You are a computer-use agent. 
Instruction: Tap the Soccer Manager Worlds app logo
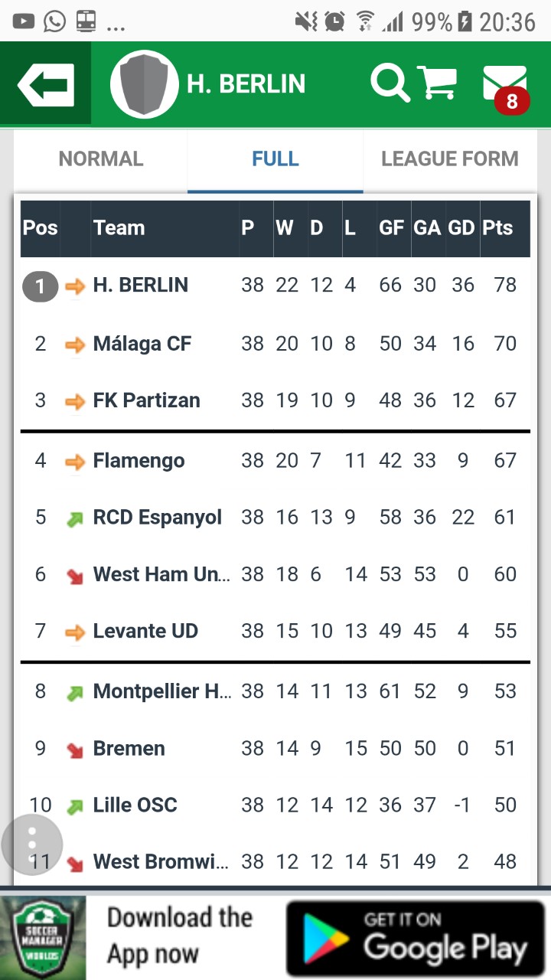click(x=43, y=938)
